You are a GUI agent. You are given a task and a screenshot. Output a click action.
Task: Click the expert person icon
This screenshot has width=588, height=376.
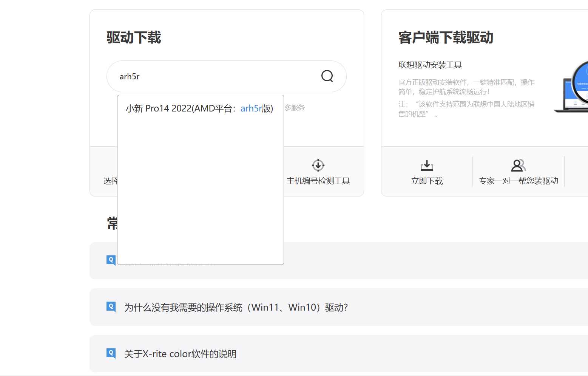[x=518, y=165]
